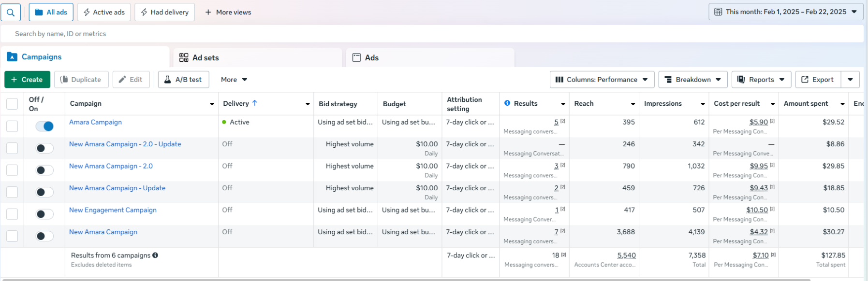This screenshot has width=868, height=281.
Task: Open the New Amara Campaign - Update link
Action: pos(117,188)
